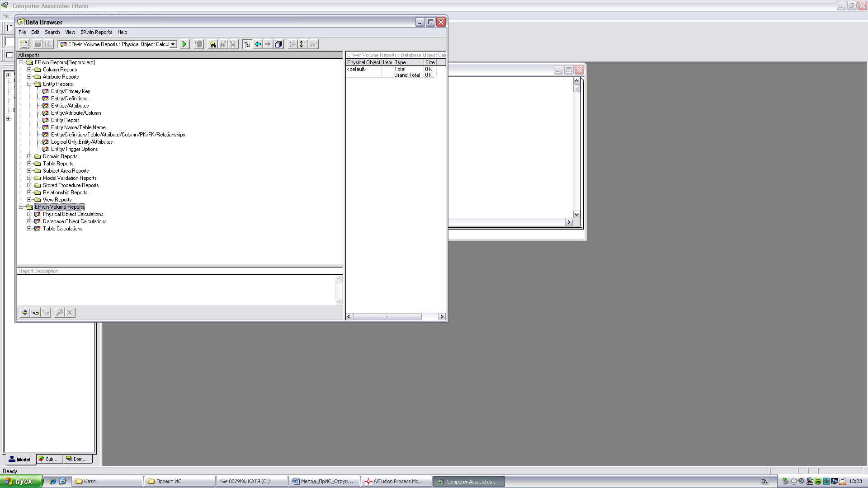Select the <default> cell in results
Viewport: 868px width, 488px height.
pyautogui.click(x=363, y=69)
